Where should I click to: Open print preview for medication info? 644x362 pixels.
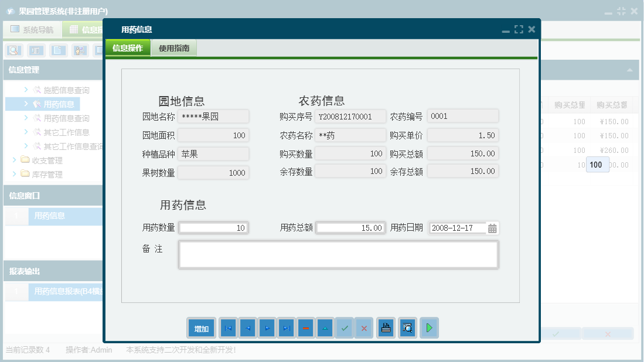click(x=407, y=328)
